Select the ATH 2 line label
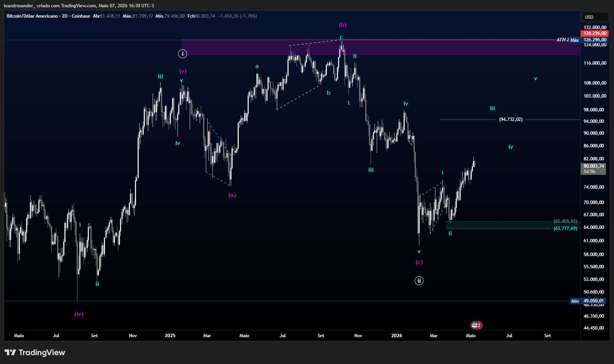The height and width of the screenshot is (364, 614). (x=563, y=40)
